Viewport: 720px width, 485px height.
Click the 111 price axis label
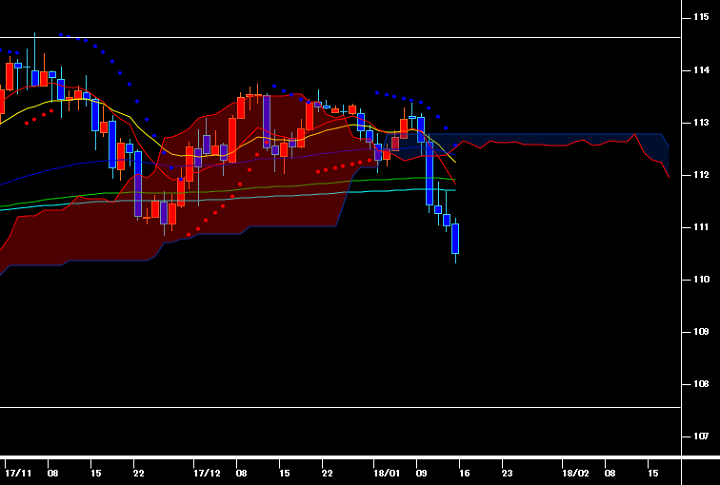point(701,227)
